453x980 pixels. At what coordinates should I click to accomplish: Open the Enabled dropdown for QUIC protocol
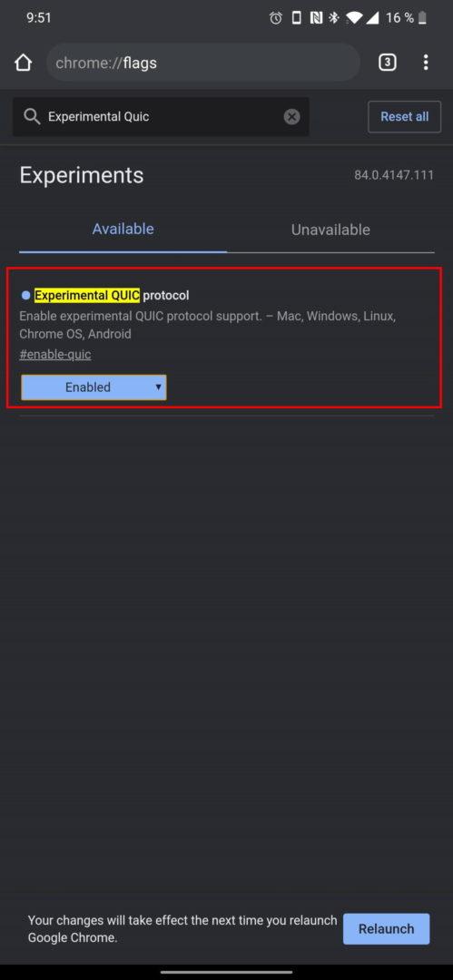(94, 387)
